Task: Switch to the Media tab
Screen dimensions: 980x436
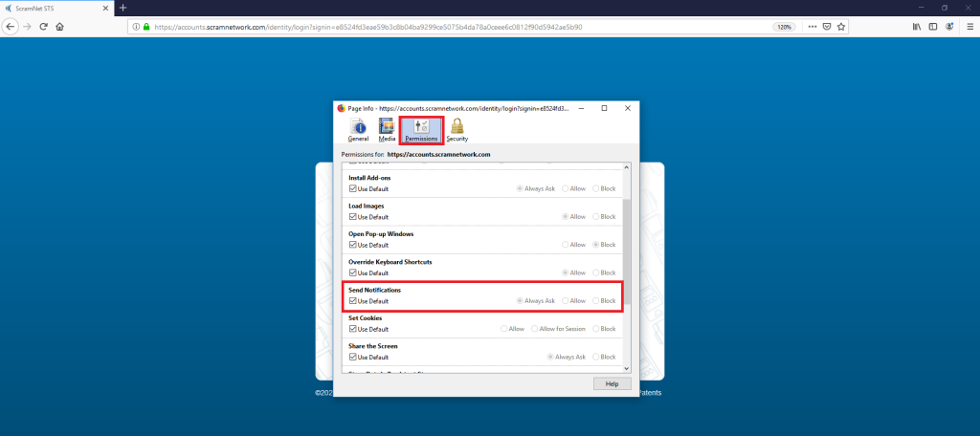Action: coord(387,130)
